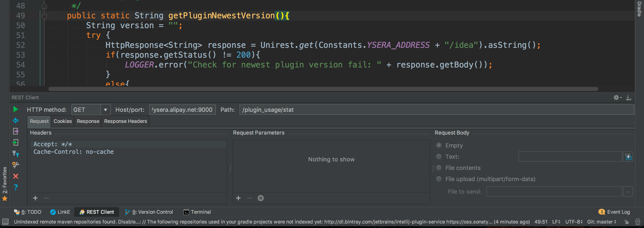Switch to the Request tab
Image resolution: width=644 pixels, height=228 pixels.
tap(39, 121)
